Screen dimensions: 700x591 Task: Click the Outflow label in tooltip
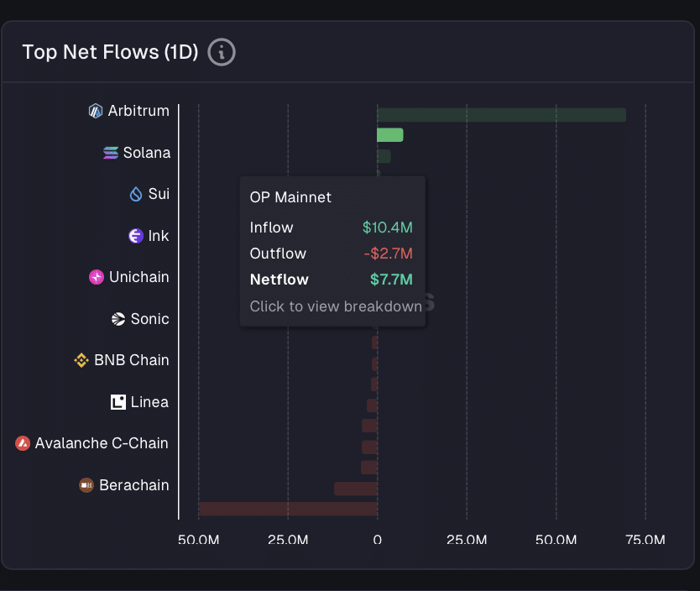tap(278, 254)
